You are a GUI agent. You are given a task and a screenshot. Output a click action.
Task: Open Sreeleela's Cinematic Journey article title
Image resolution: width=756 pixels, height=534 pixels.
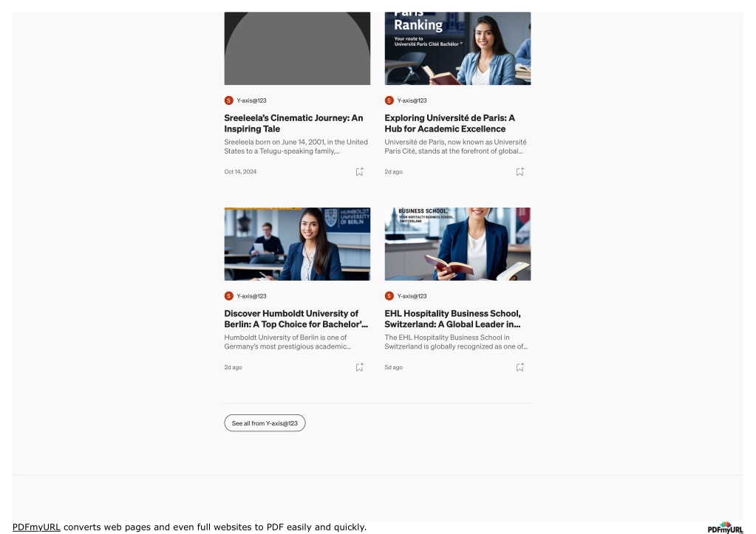click(x=293, y=123)
